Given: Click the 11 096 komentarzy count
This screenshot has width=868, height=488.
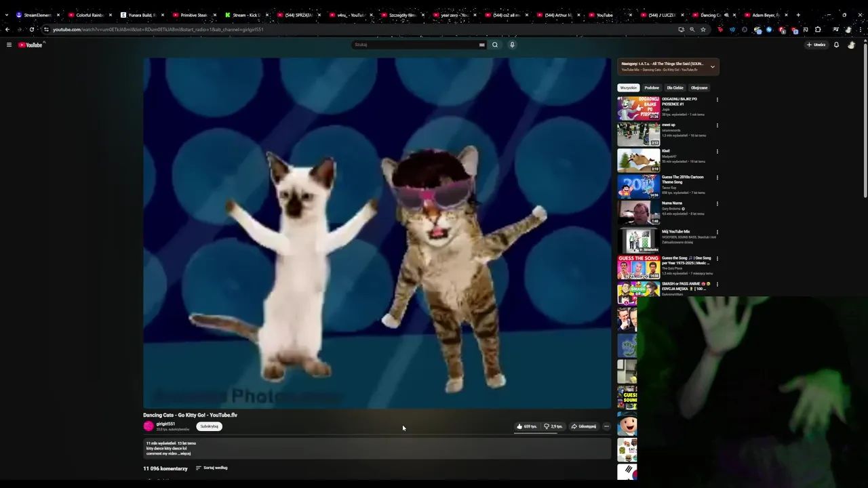Looking at the screenshot, I should pos(165,468).
